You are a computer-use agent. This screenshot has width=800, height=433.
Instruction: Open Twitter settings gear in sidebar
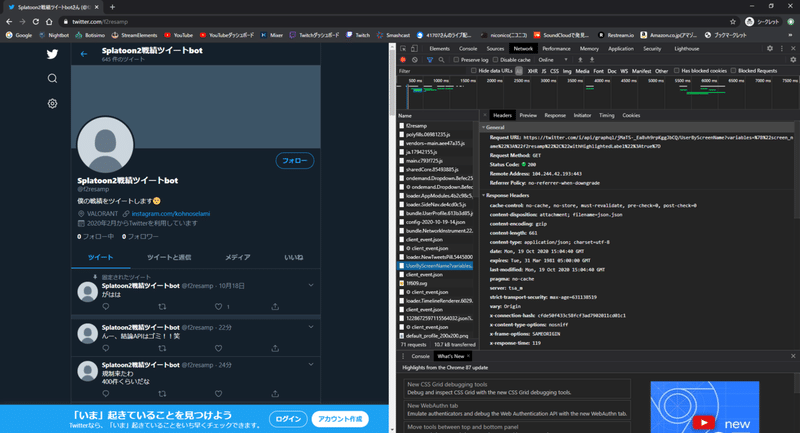(x=52, y=104)
